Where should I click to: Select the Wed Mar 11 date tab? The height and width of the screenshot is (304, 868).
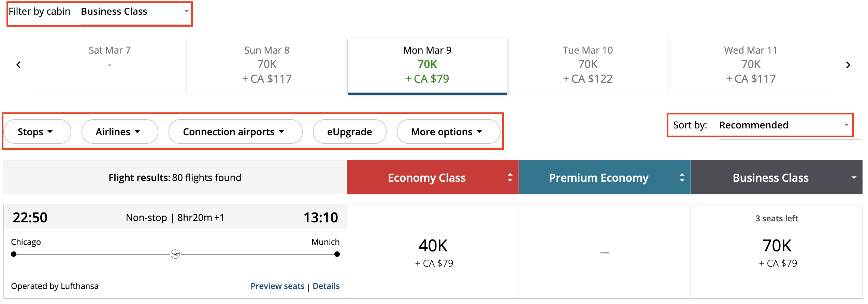(750, 65)
